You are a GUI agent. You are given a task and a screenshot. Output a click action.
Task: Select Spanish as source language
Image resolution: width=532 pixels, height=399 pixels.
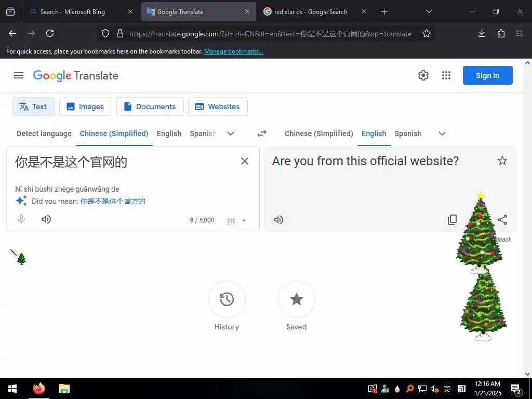pos(203,134)
